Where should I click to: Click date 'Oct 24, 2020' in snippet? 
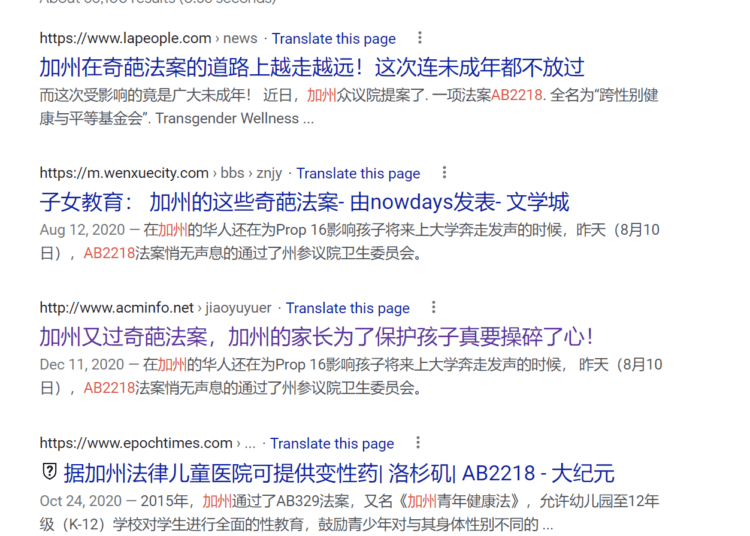[81, 501]
